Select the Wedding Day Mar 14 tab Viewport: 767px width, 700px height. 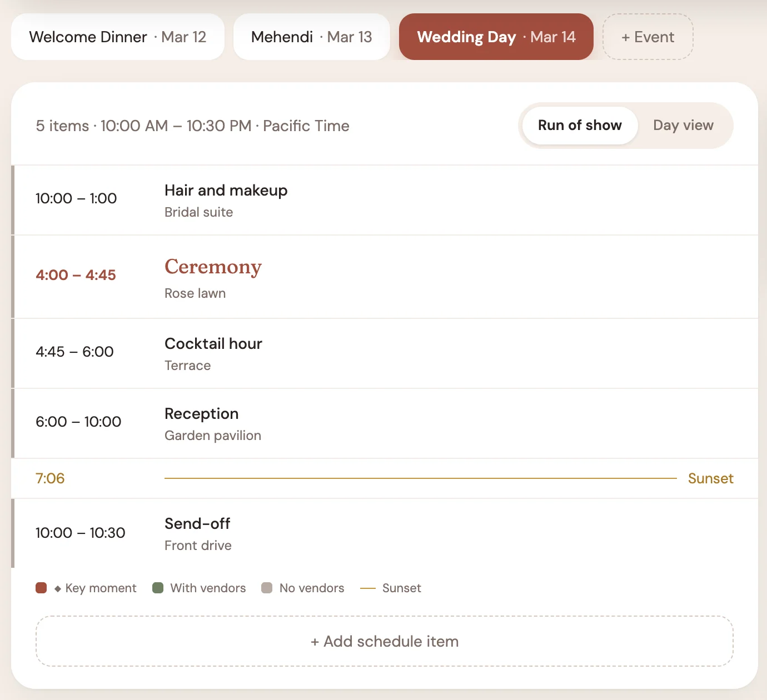(x=496, y=37)
